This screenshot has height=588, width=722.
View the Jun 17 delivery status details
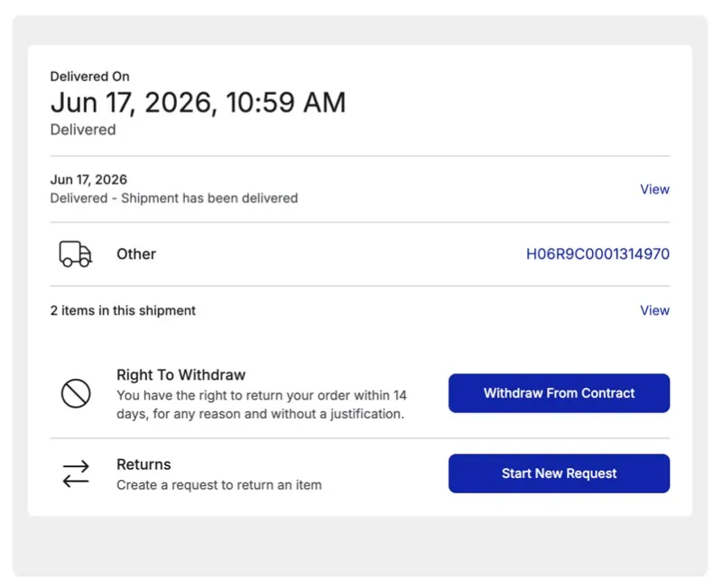pyautogui.click(x=654, y=189)
